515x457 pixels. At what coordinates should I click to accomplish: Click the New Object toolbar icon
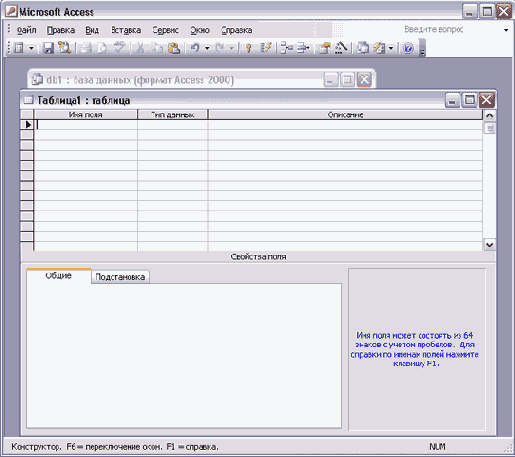click(379, 48)
